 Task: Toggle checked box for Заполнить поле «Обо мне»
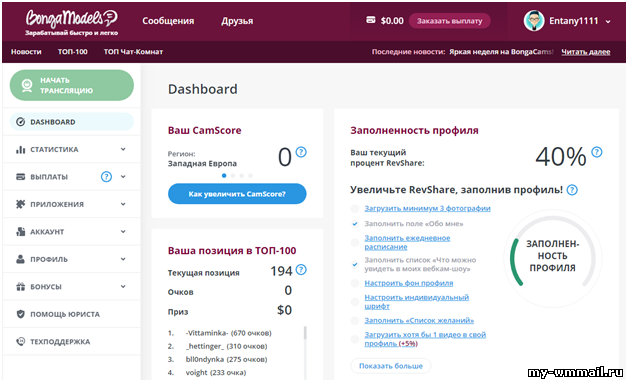tap(355, 223)
